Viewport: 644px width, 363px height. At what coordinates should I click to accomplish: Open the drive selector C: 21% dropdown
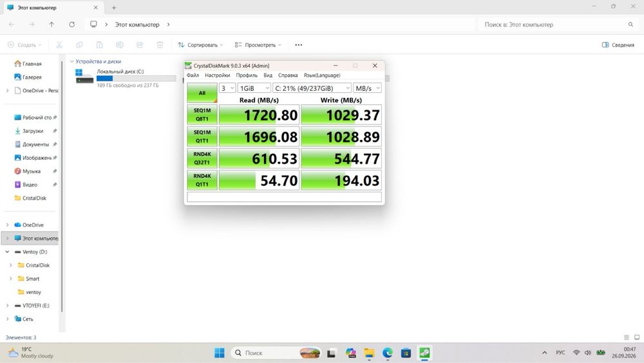click(x=312, y=88)
